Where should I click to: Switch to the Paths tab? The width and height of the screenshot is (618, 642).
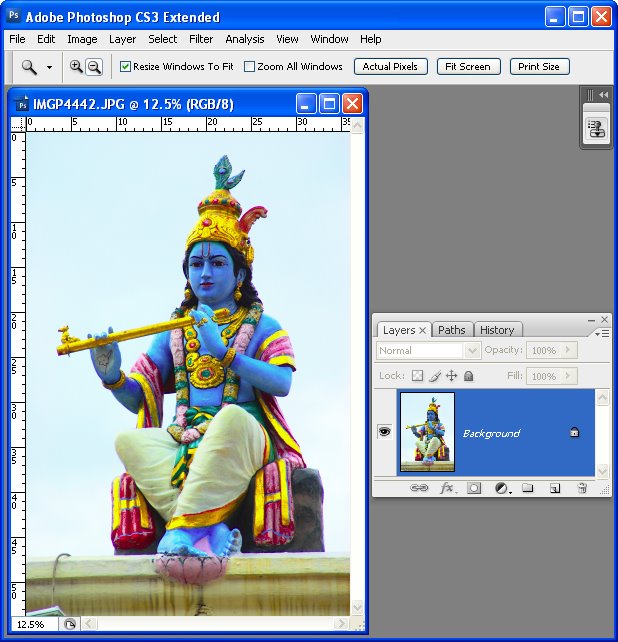click(x=452, y=330)
